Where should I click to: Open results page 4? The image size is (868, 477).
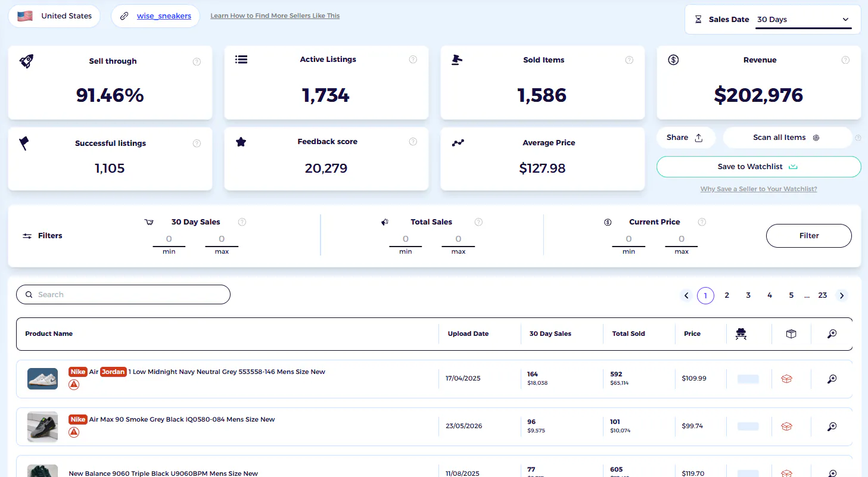click(770, 295)
